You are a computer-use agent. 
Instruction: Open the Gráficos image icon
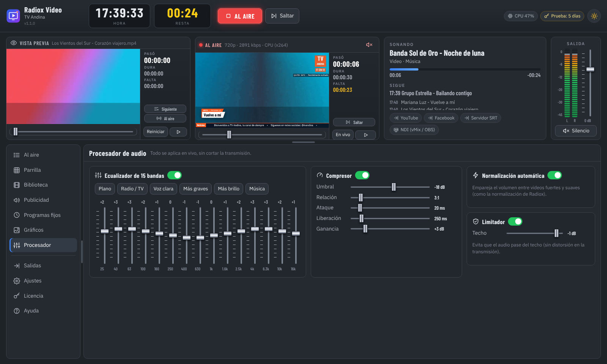tap(17, 230)
